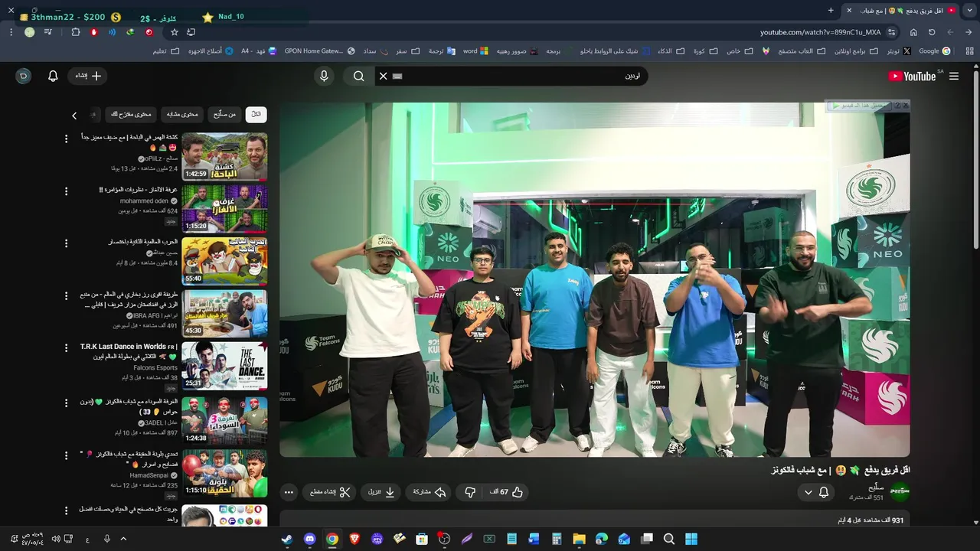This screenshot has height=551, width=980.
Task: Click the YouTube logo
Action: (x=912, y=76)
